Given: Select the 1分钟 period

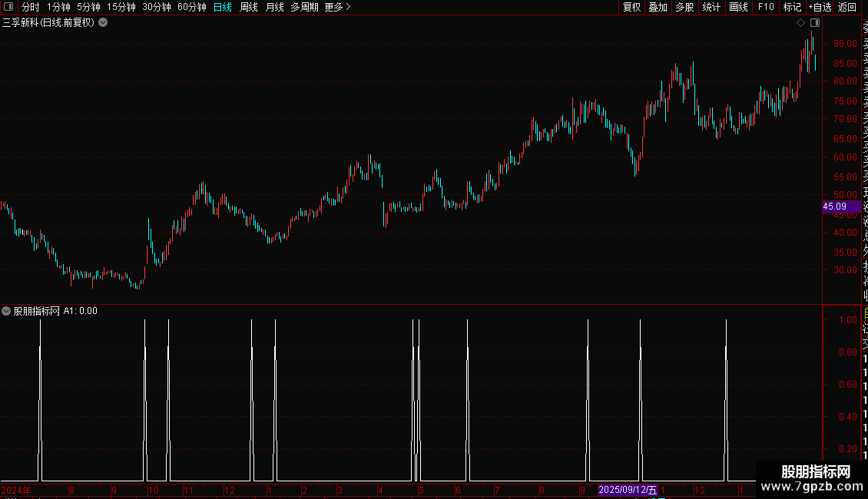Looking at the screenshot, I should click(x=58, y=7).
